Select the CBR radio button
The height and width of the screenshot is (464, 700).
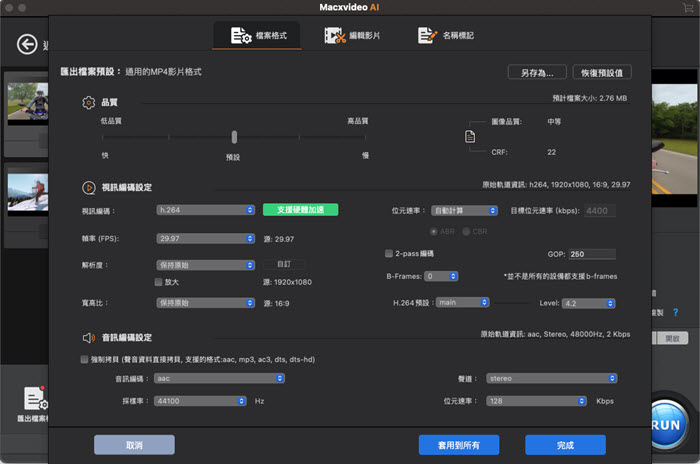[x=466, y=231]
